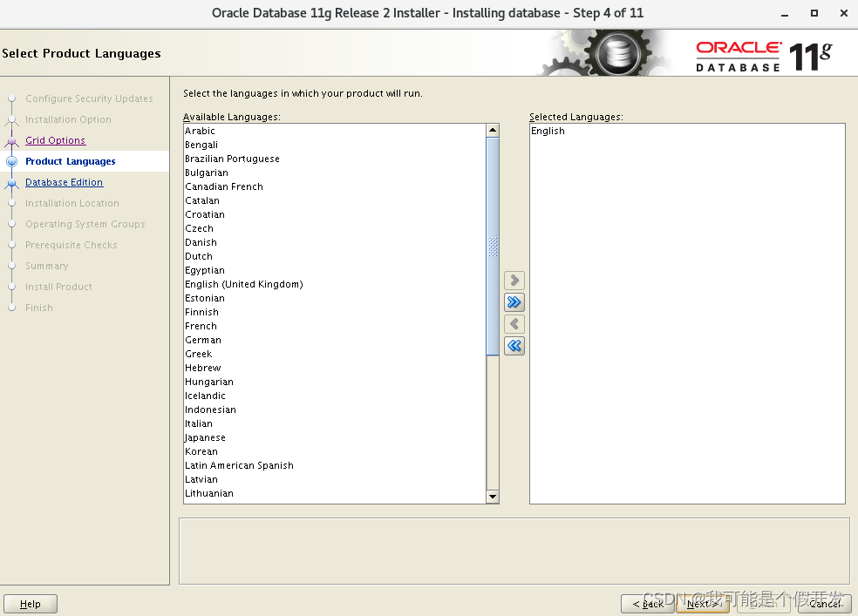The width and height of the screenshot is (858, 616).
Task: Click the Next button
Action: click(703, 604)
